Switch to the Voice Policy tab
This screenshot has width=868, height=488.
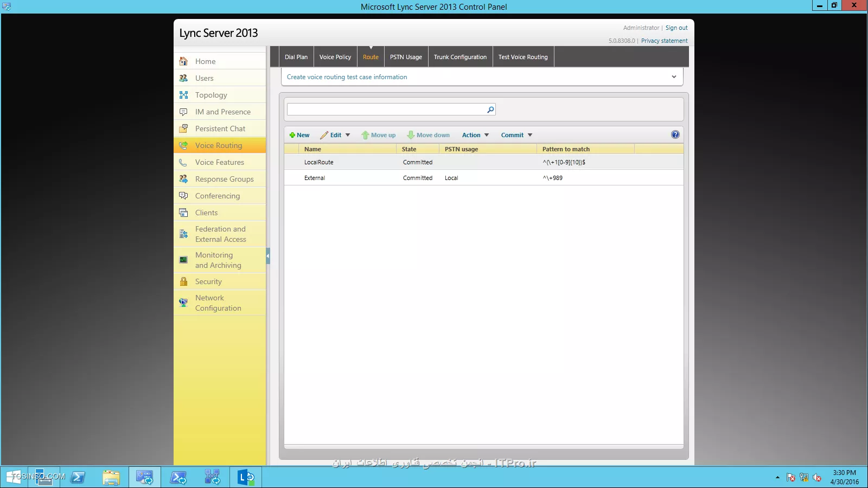click(335, 57)
